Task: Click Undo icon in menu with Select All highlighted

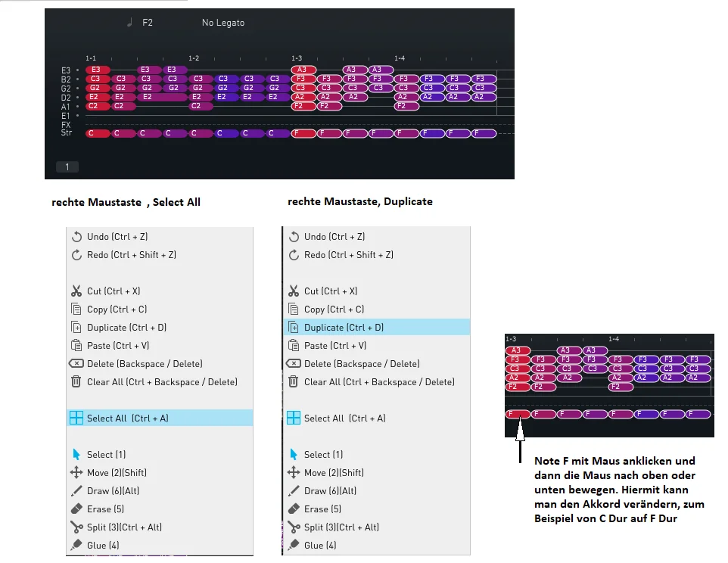Action: tap(76, 237)
